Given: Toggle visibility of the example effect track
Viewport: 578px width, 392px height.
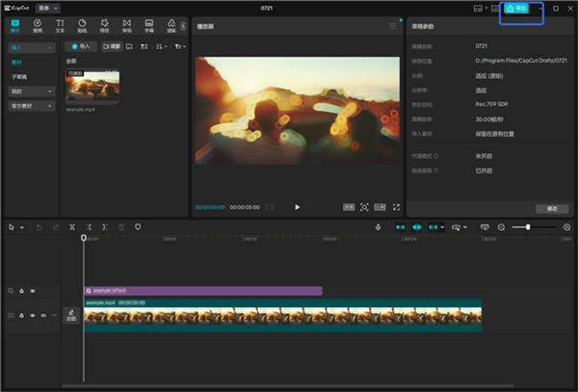Looking at the screenshot, I should point(33,290).
